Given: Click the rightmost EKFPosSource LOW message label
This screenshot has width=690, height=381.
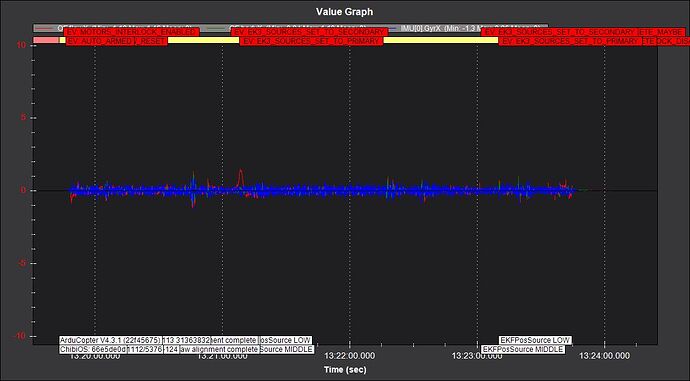Looking at the screenshot, I should (x=535, y=340).
